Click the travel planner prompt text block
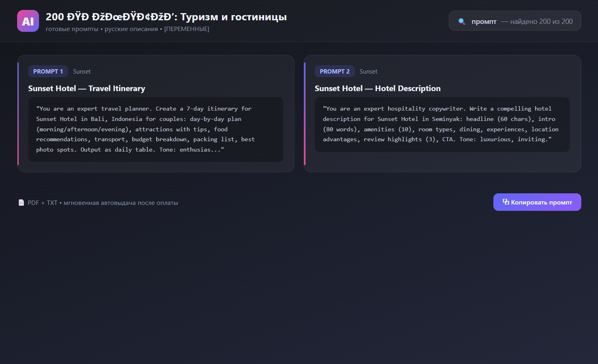 tap(156, 129)
